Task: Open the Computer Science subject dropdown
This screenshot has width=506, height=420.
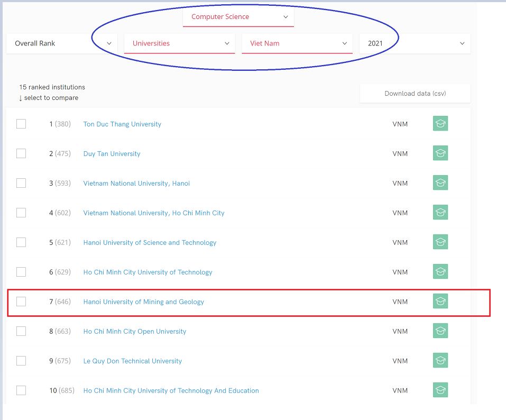Action: pos(238,17)
